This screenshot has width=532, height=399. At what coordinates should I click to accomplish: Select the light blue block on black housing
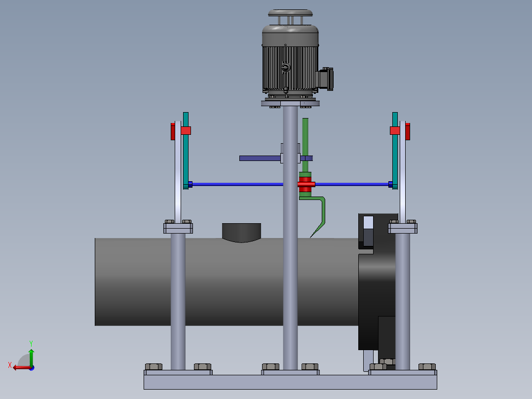pyautogui.click(x=369, y=222)
